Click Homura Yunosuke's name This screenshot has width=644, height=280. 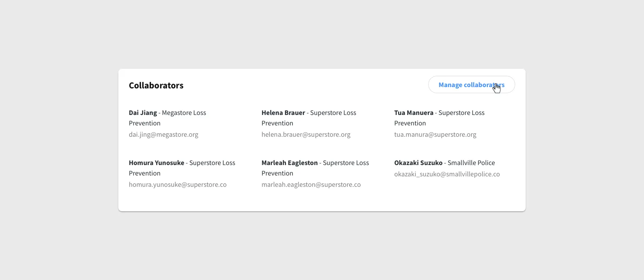(x=157, y=163)
